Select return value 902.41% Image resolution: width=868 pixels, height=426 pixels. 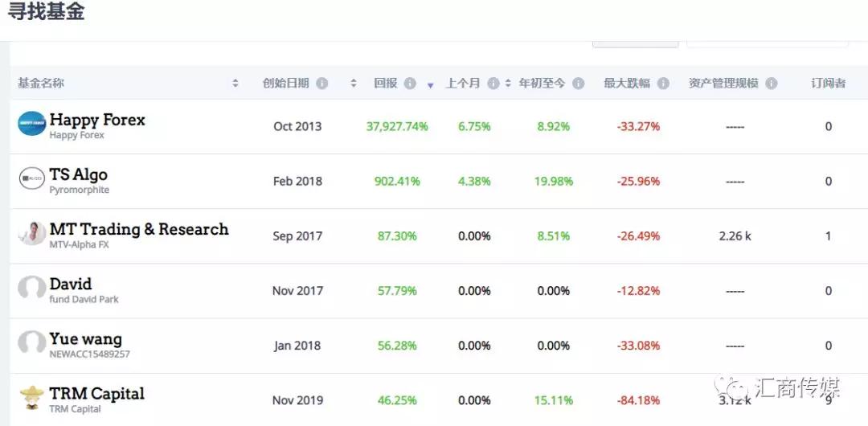[397, 181]
